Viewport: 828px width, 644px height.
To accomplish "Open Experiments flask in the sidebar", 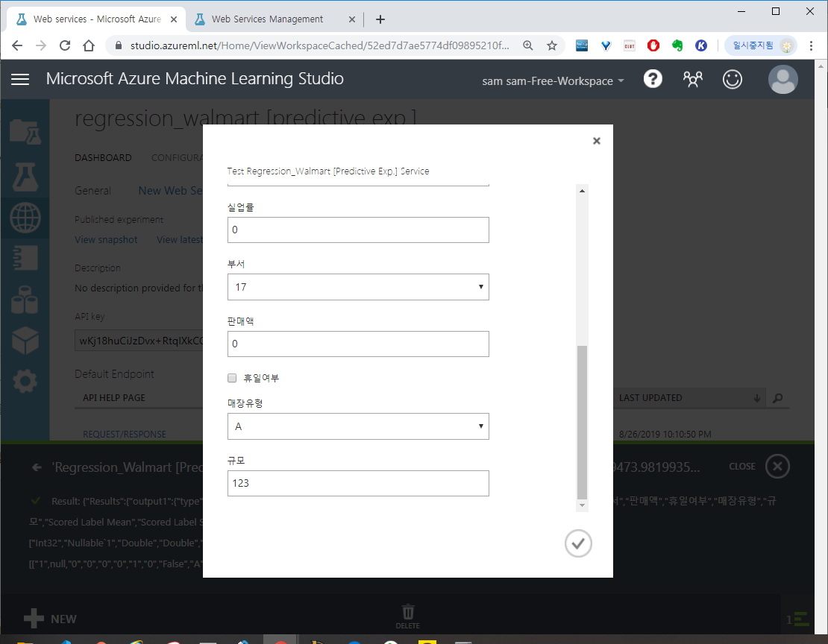I will point(25,177).
